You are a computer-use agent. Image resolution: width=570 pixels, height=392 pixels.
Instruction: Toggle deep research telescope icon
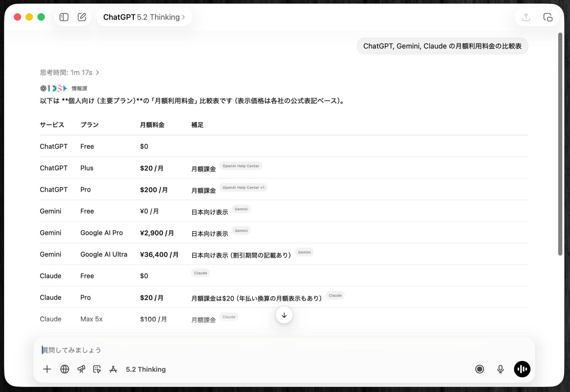81,369
